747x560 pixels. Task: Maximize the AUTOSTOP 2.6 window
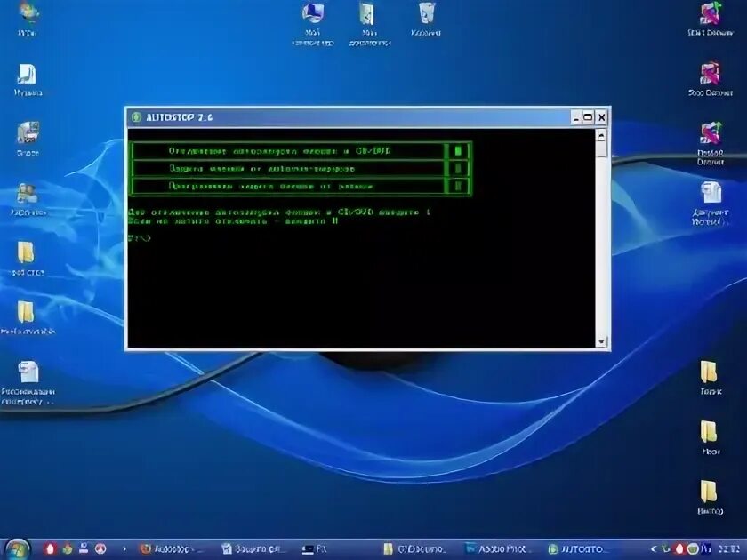[589, 117]
